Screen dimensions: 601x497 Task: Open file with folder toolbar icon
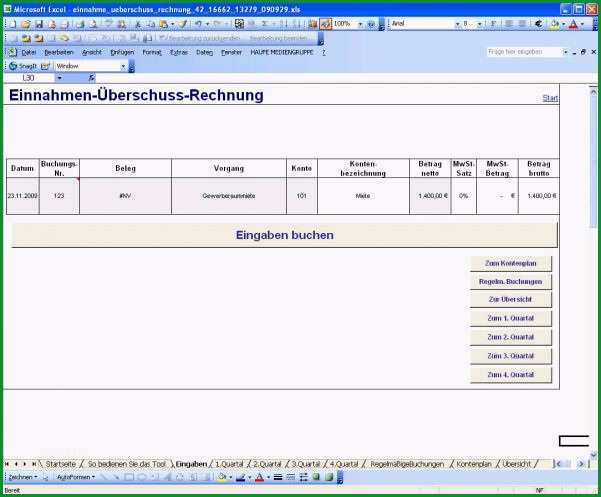pos(26,25)
